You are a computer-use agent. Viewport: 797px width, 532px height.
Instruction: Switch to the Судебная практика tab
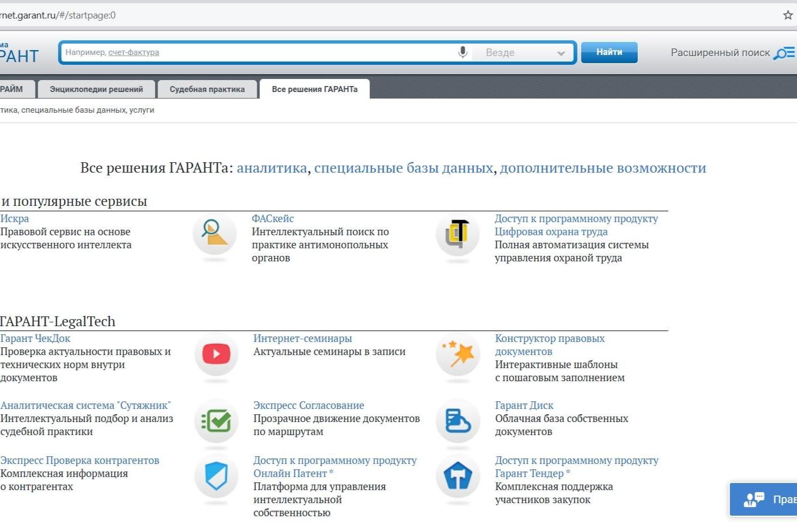click(x=207, y=89)
